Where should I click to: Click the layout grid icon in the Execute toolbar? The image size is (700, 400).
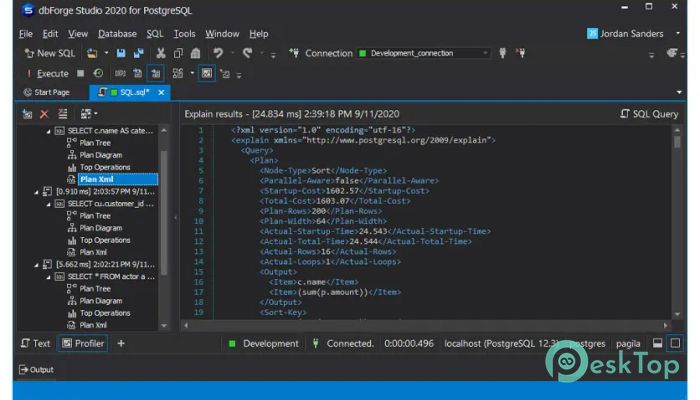click(x=178, y=73)
